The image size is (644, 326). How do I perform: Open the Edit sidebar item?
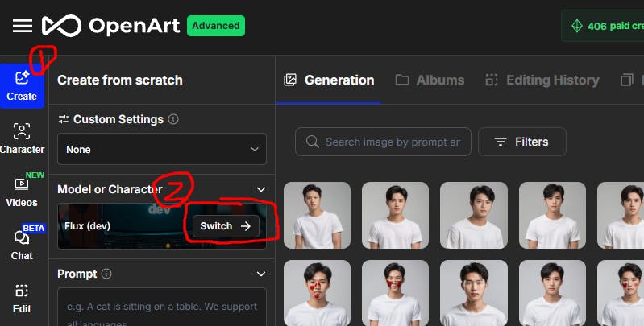click(x=22, y=298)
